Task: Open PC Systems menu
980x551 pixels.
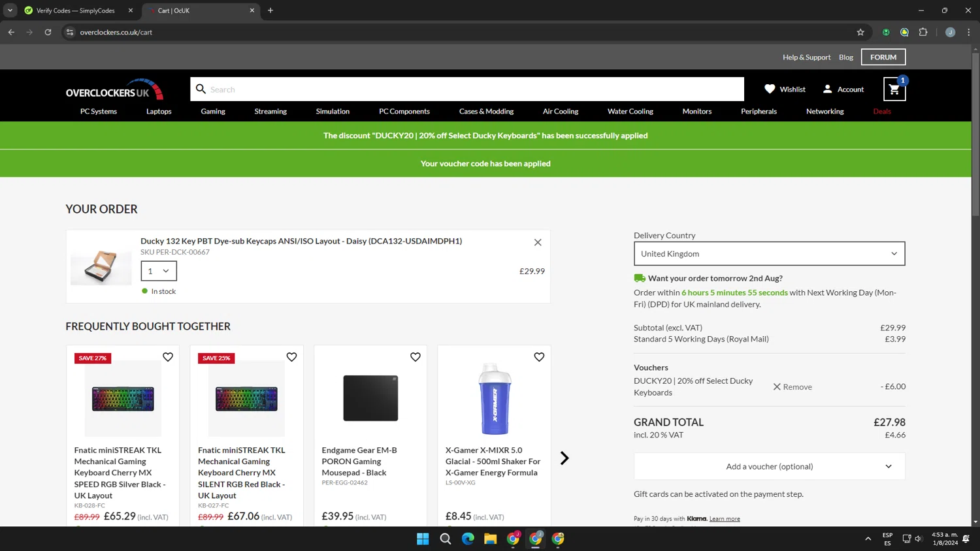Action: pos(99,112)
